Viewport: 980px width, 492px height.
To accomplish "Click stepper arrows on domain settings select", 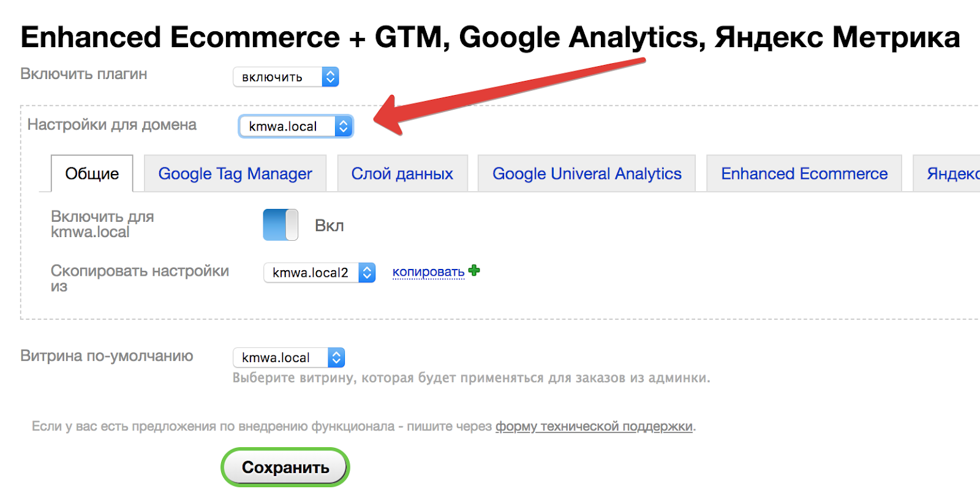I will tap(344, 126).
